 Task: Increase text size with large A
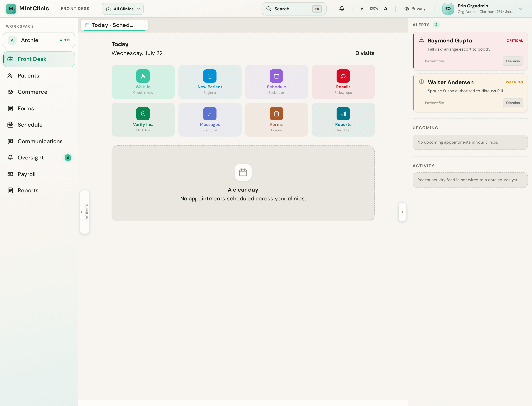386,9
